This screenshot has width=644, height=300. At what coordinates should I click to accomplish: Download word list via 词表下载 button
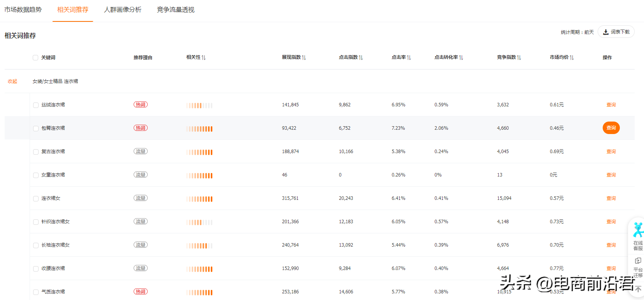(x=616, y=32)
